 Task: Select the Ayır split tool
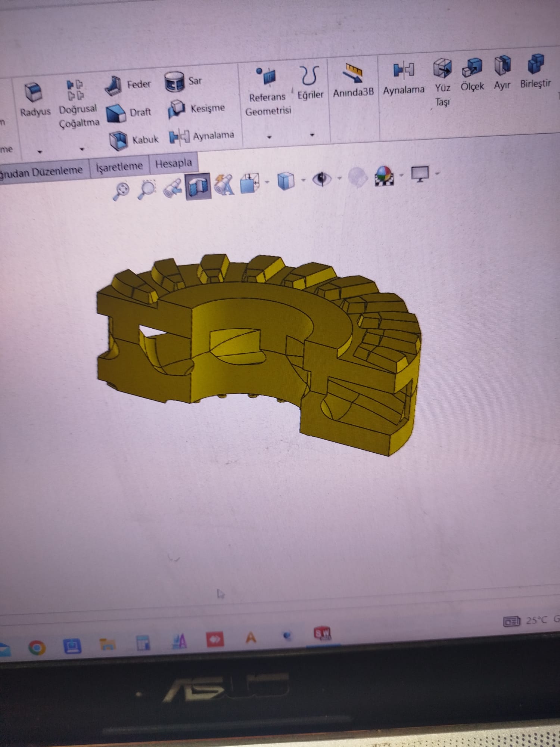click(x=502, y=73)
